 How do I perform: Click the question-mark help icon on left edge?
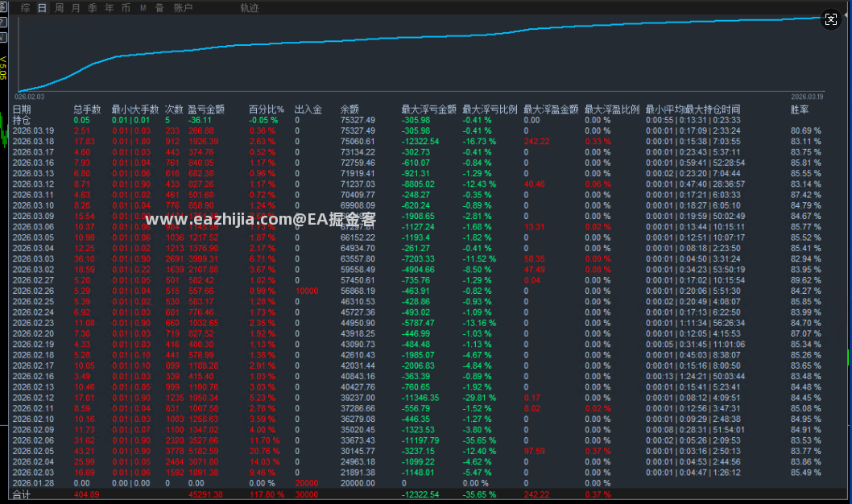coord(2,22)
